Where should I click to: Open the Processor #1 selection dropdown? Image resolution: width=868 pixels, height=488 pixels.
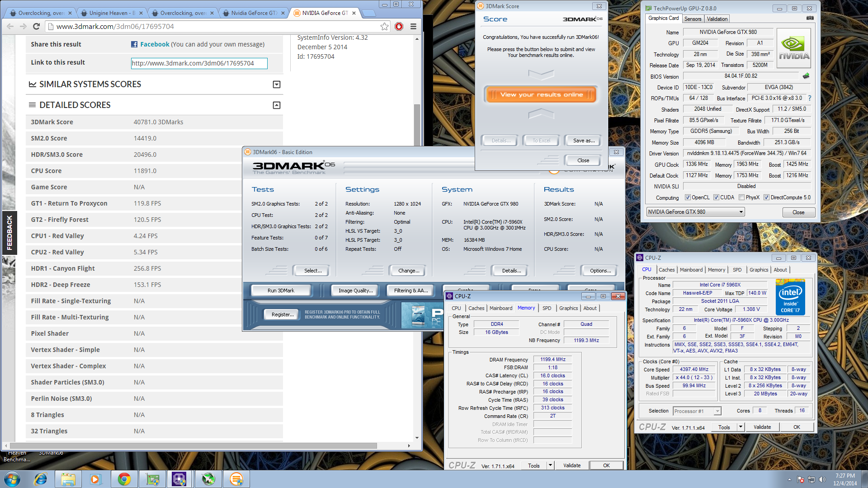click(697, 411)
